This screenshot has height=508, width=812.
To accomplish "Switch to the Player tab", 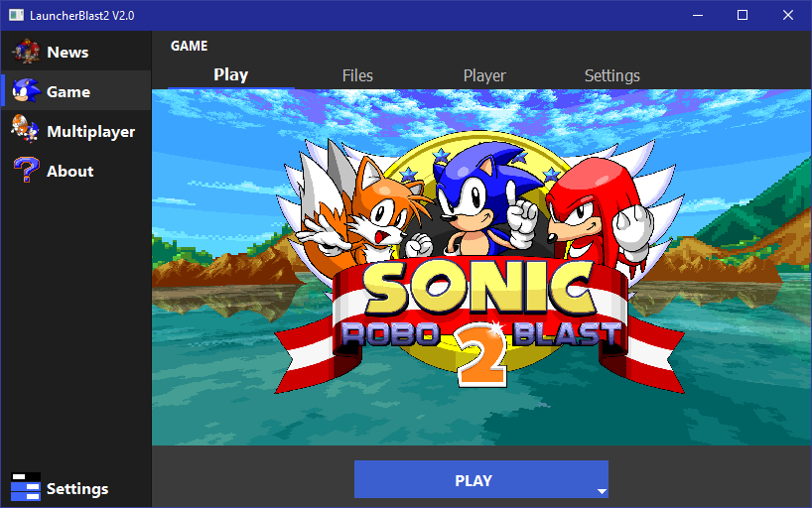I will [x=484, y=75].
